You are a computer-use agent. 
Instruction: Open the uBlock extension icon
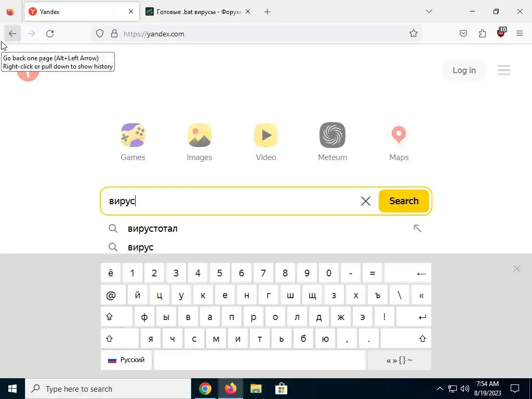point(501,33)
